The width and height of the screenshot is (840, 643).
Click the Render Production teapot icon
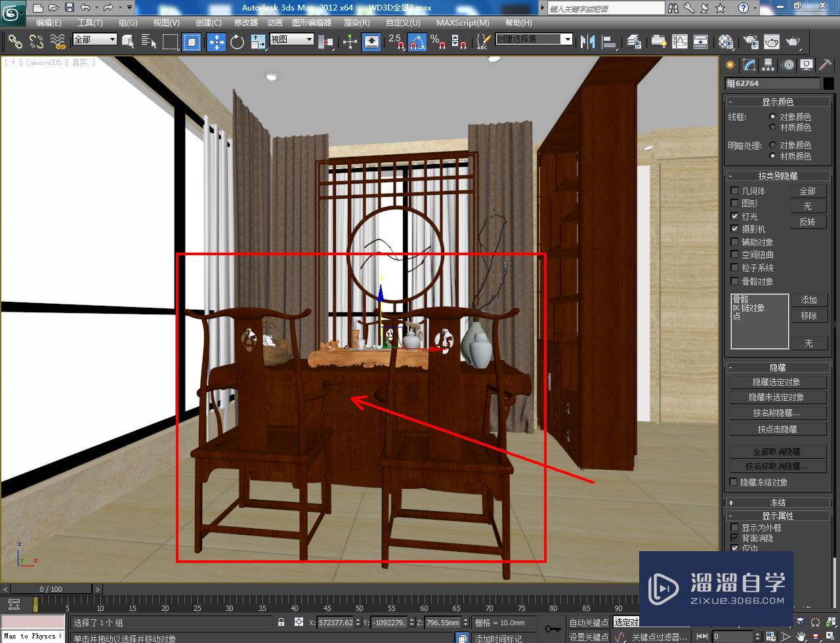(793, 42)
